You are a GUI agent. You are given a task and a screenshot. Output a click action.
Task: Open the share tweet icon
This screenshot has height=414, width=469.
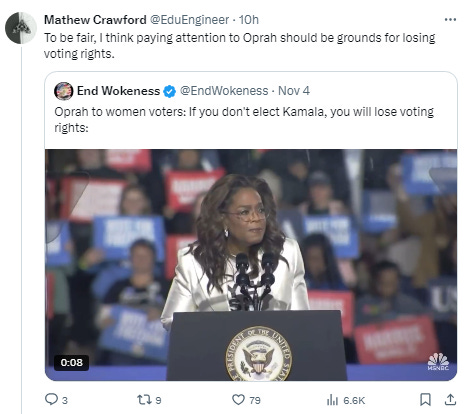(450, 399)
